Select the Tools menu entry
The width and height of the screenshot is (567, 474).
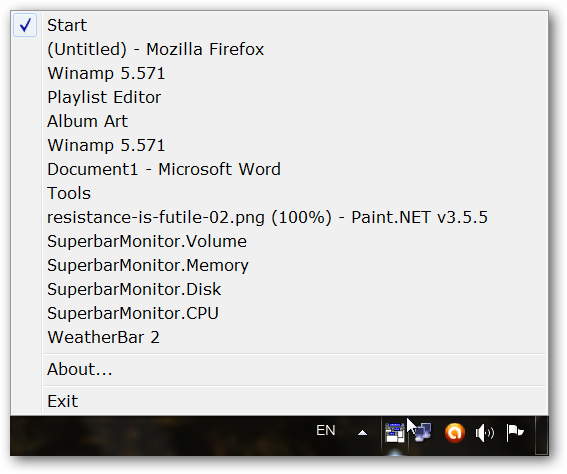coord(279,193)
